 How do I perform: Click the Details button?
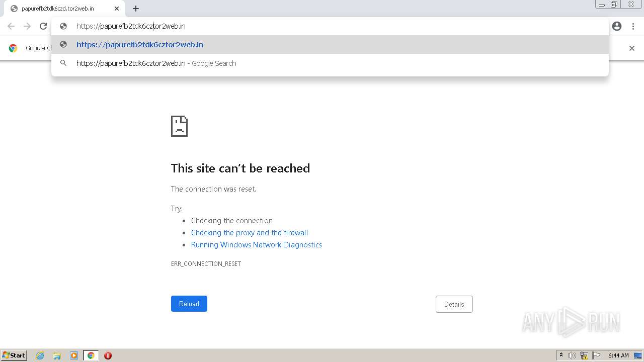[x=454, y=304]
